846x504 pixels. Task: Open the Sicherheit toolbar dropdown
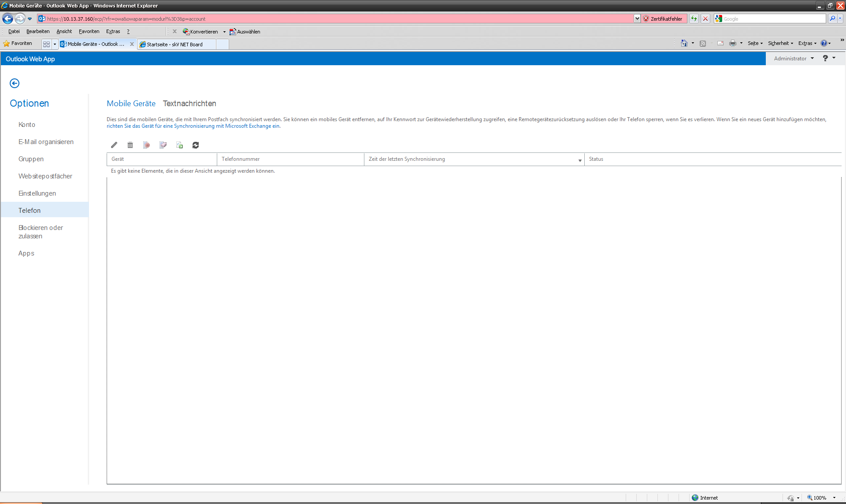pyautogui.click(x=780, y=43)
